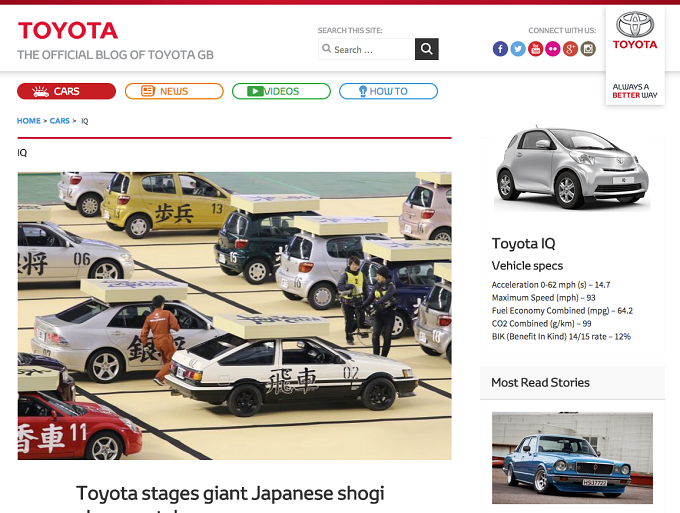This screenshot has width=680, height=513.
Task: Open the Twitter social icon
Action: tap(518, 49)
